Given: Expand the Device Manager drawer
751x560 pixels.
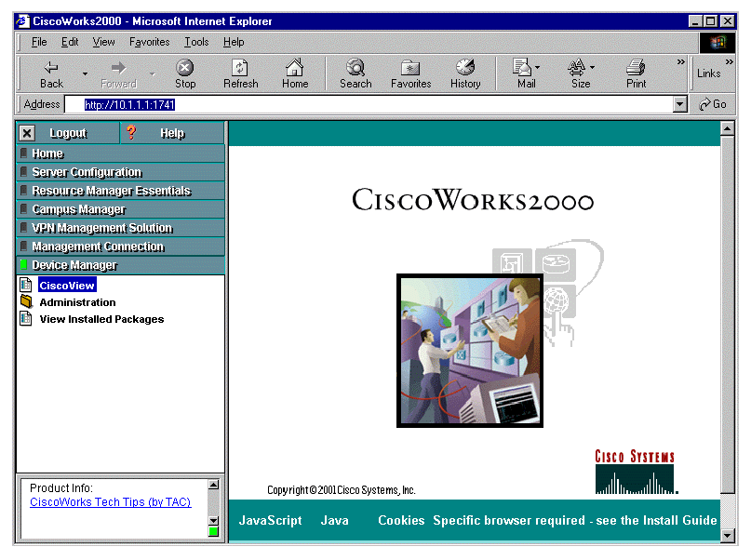Looking at the screenshot, I should point(74,265).
